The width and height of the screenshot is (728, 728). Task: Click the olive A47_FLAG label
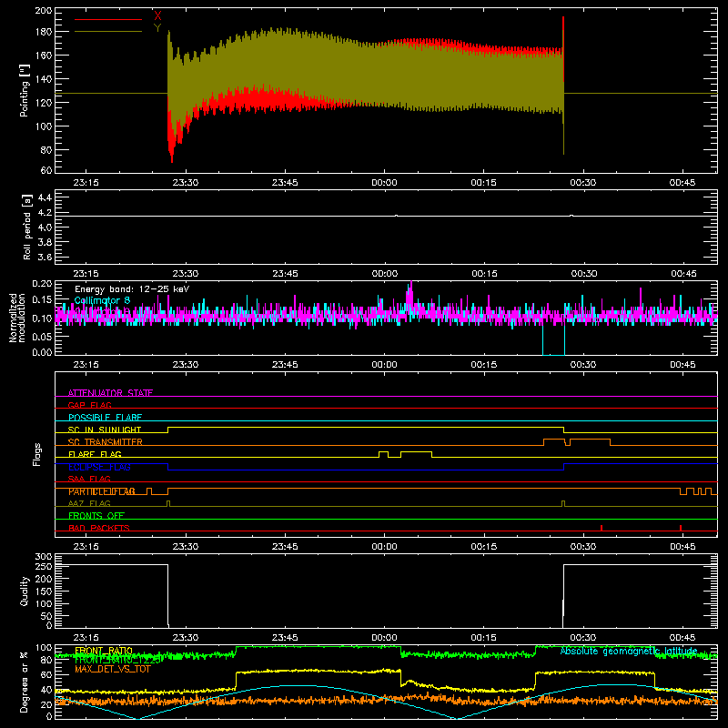(x=89, y=503)
